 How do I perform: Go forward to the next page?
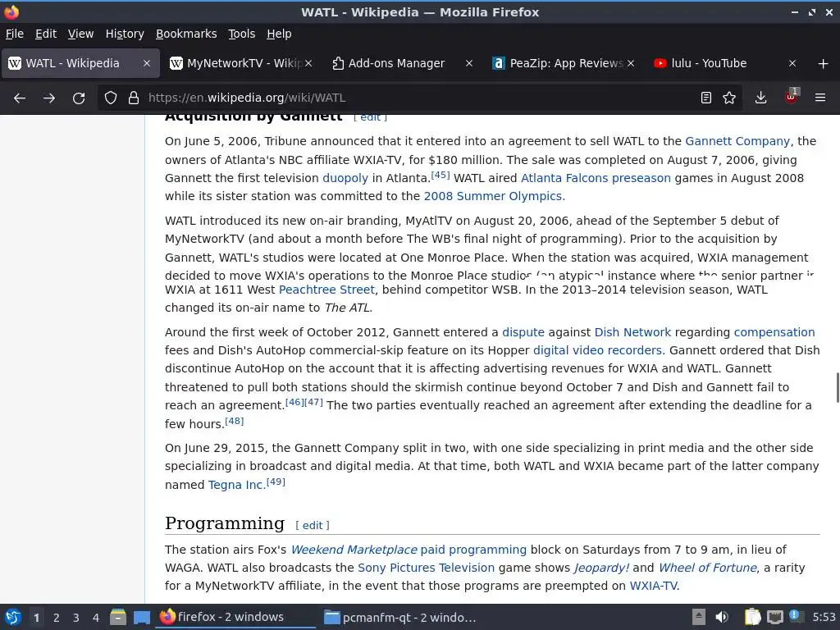[49, 98]
